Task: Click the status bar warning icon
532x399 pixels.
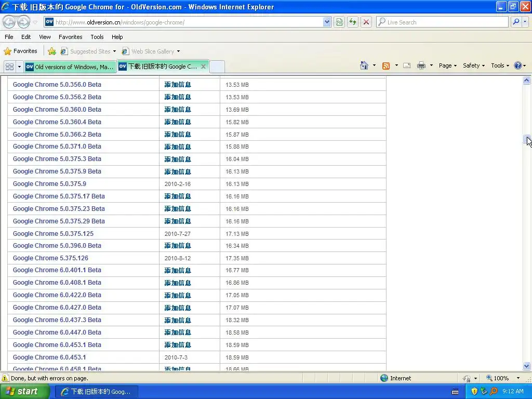Action: click(5, 378)
